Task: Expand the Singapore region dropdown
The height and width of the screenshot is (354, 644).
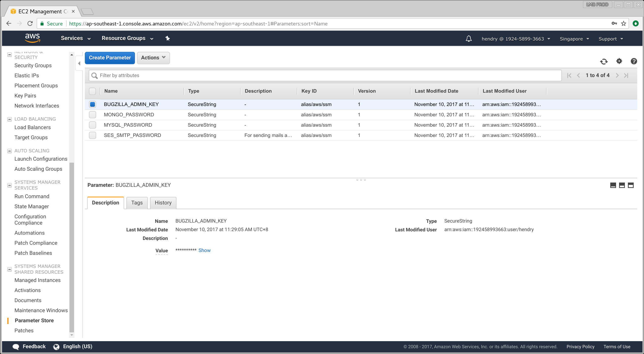Action: pyautogui.click(x=574, y=39)
